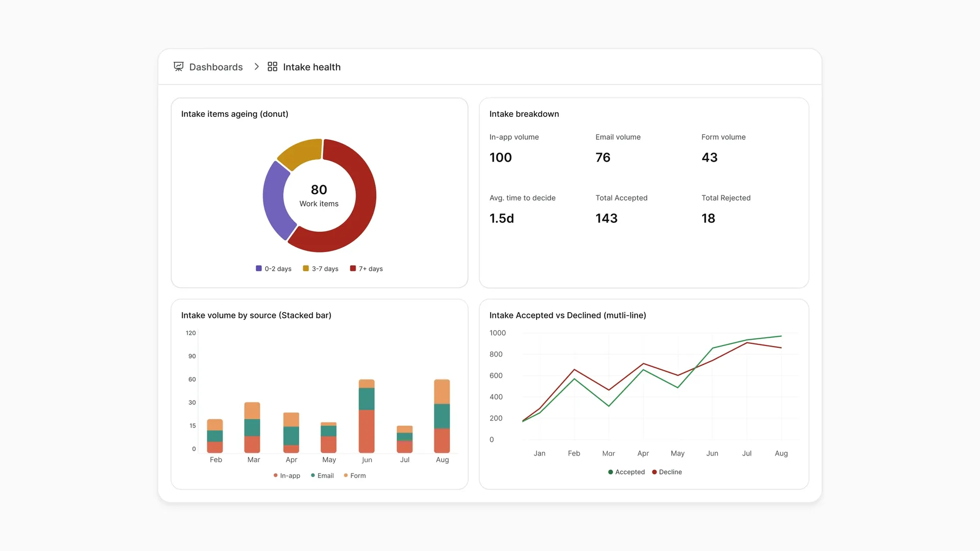Click the 120 y-axis label on bar chart
Image resolution: width=980 pixels, height=551 pixels.
coord(191,333)
